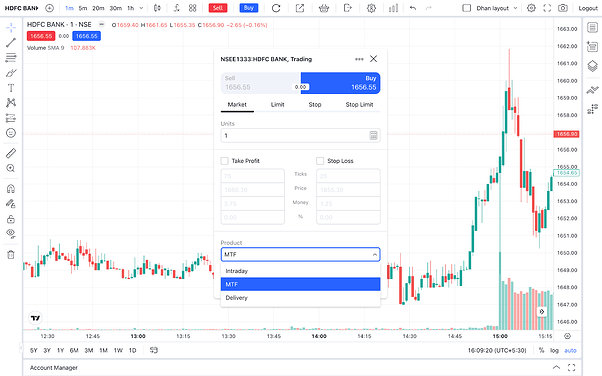Click the red Sell button in toolbar
Viewport: 602px width, 376px height.
point(218,8)
